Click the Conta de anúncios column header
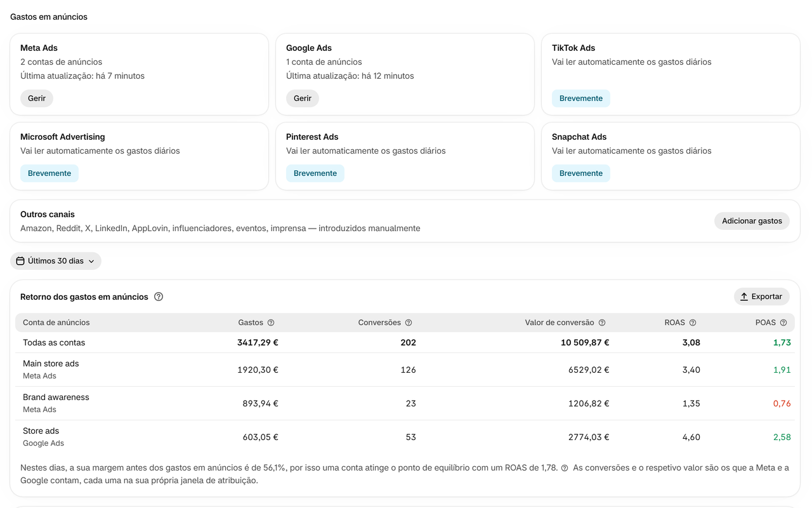The image size is (812, 508). (56, 323)
